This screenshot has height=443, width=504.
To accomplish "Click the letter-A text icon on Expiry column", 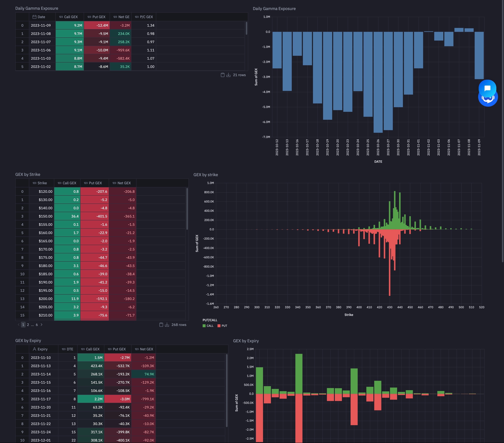I will click(x=34, y=349).
